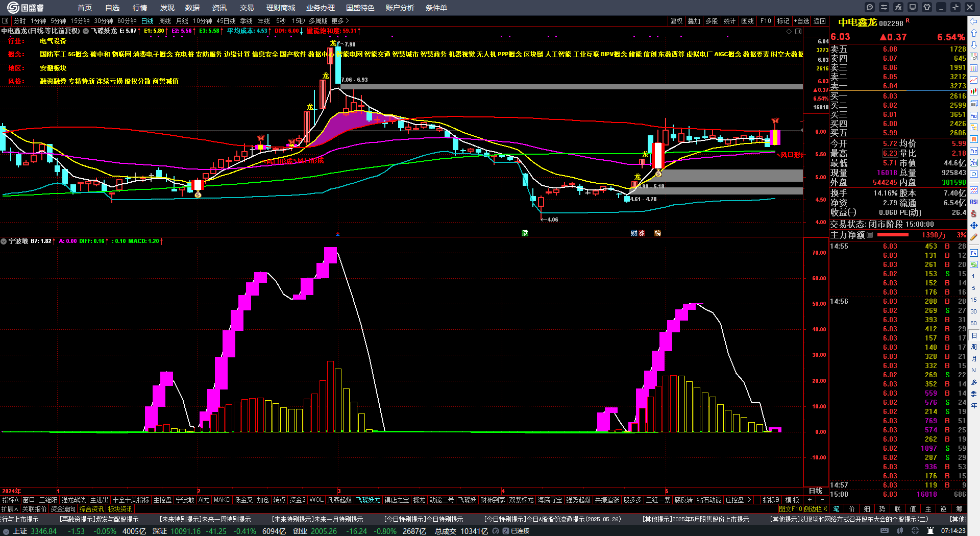
Task: Toggle the 扩展 extension panel
Action: [10, 509]
